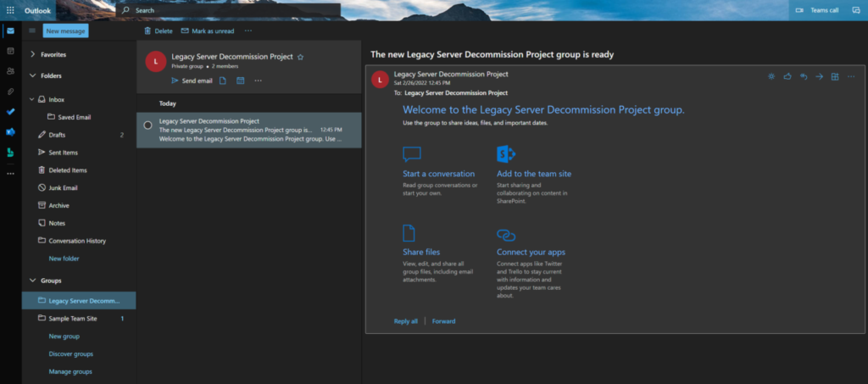Click the forward arrow icon on message
Image resolution: width=868 pixels, height=384 pixels.
(819, 76)
